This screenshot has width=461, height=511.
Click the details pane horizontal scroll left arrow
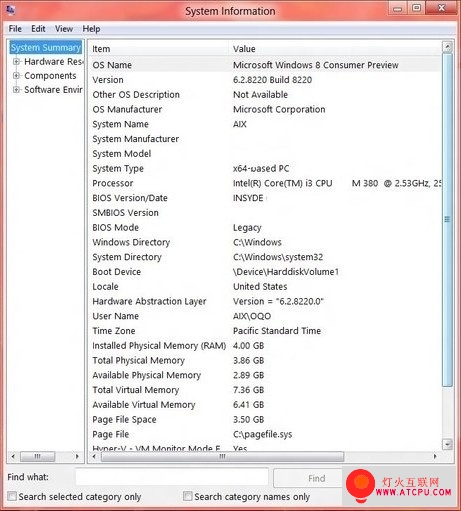[94, 456]
